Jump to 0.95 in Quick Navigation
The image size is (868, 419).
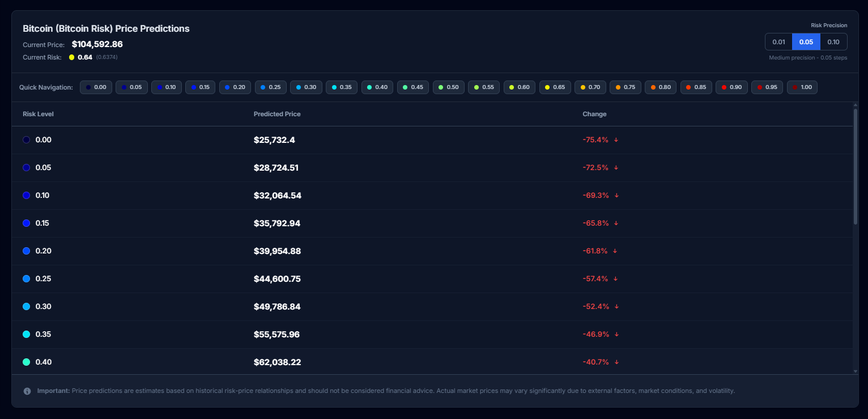pos(768,87)
